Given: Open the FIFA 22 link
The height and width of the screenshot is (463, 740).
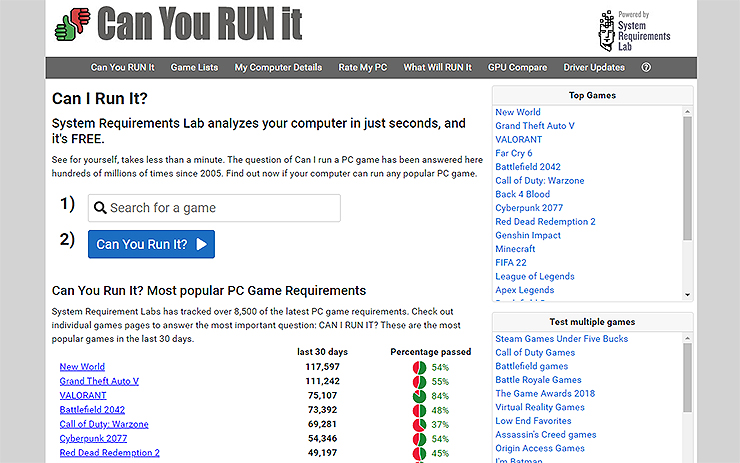Looking at the screenshot, I should coord(511,263).
